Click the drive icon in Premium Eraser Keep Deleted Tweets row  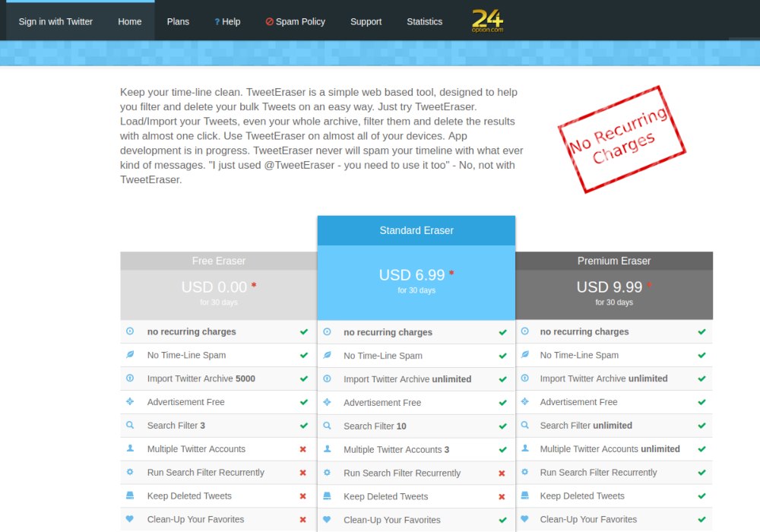(525, 496)
